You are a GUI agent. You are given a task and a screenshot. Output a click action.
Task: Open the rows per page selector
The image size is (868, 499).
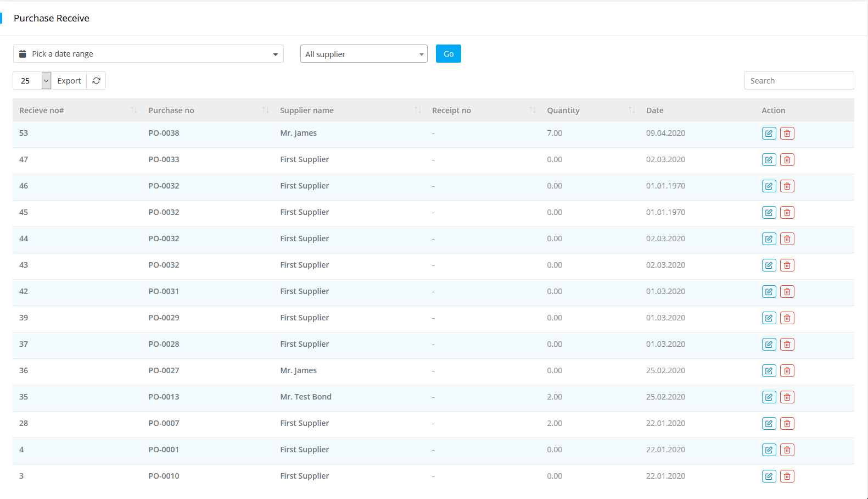click(x=32, y=81)
